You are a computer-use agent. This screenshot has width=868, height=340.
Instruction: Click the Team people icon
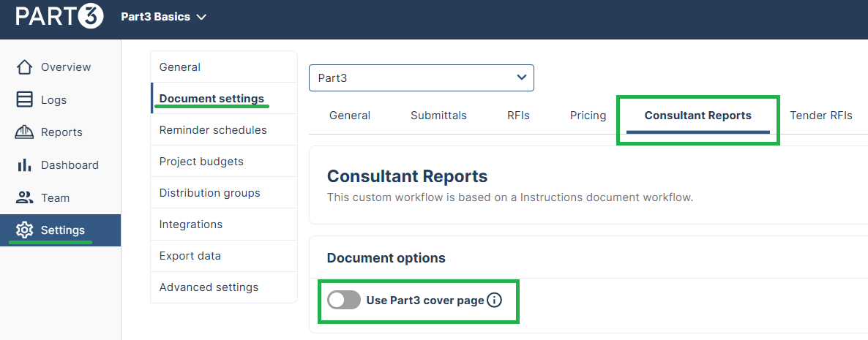point(24,197)
